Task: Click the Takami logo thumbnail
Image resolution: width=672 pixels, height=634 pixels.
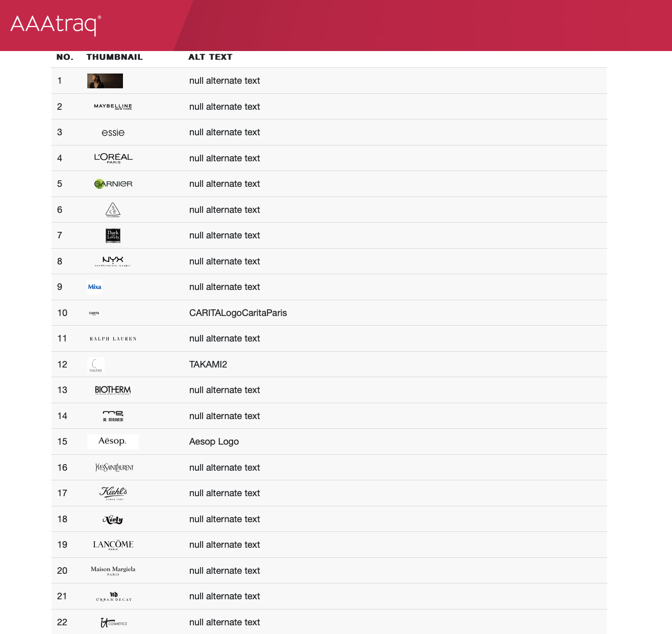Action: pos(96,364)
